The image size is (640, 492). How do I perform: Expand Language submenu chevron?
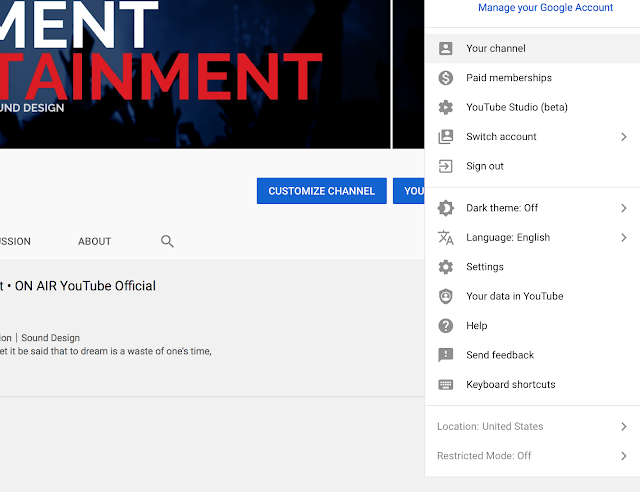tap(623, 238)
